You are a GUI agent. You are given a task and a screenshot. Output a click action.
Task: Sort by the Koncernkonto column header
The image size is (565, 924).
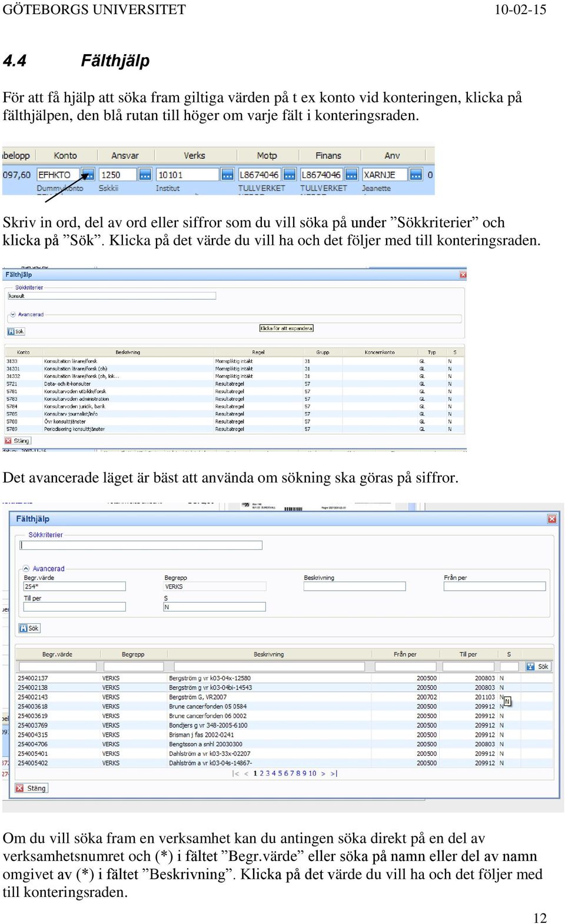[380, 352]
